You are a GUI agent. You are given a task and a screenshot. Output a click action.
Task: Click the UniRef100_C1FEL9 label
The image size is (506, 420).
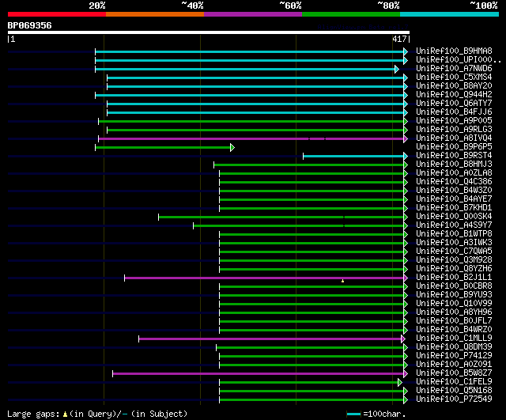pyautogui.click(x=454, y=382)
